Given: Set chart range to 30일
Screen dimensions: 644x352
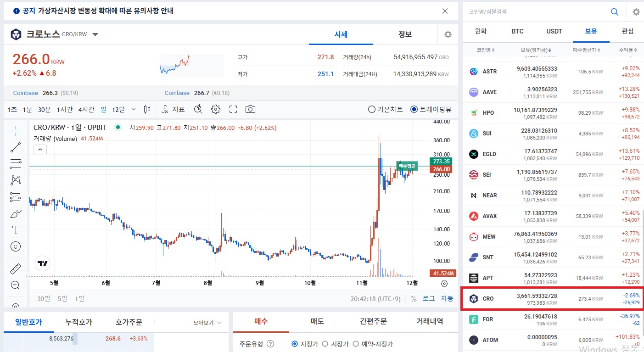Looking at the screenshot, I should pyautogui.click(x=44, y=299).
